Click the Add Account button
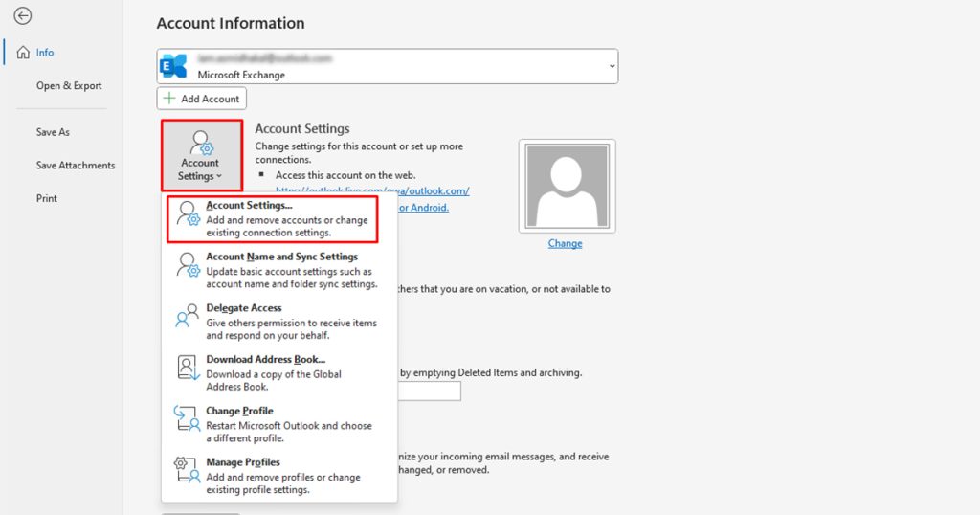Screen dimensions: 980x515 click(x=201, y=99)
